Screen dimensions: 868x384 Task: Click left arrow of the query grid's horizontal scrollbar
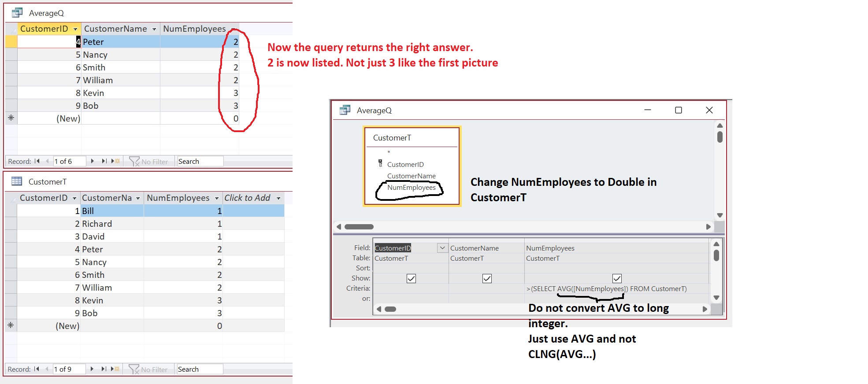click(379, 309)
